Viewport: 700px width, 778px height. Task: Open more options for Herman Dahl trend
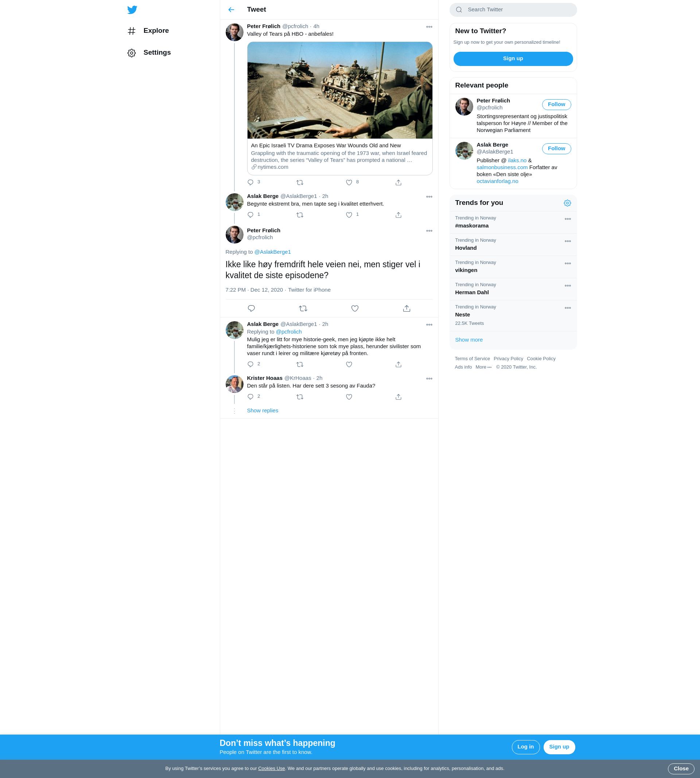(567, 286)
